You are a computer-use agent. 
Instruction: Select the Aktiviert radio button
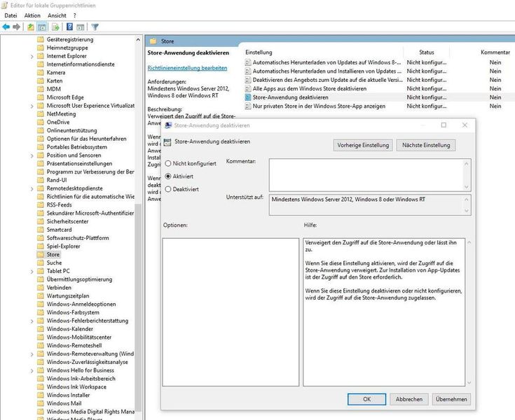tap(168, 176)
